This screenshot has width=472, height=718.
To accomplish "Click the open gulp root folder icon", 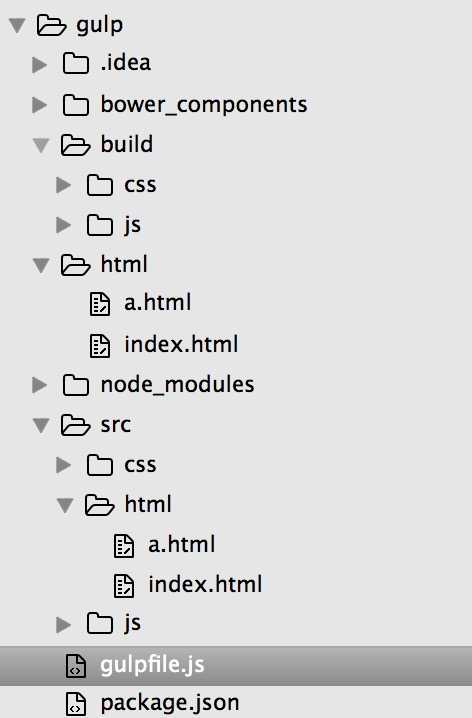I will (51, 25).
